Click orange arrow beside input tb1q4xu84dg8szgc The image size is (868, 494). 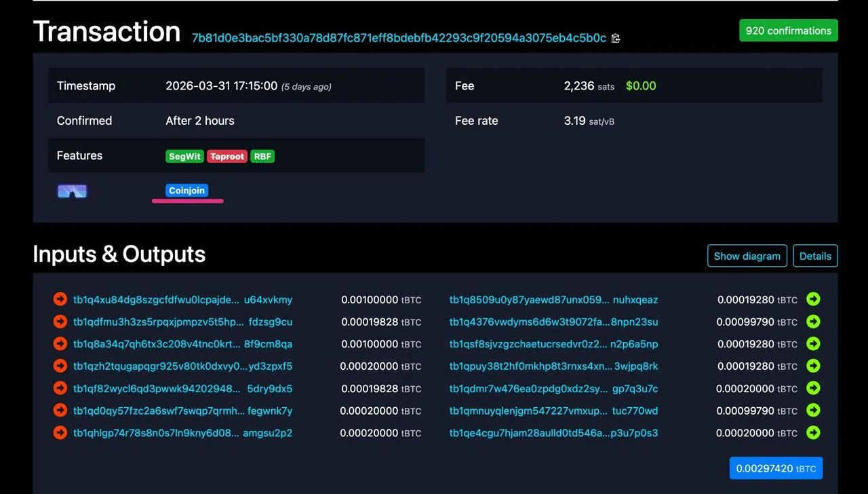[60, 299]
